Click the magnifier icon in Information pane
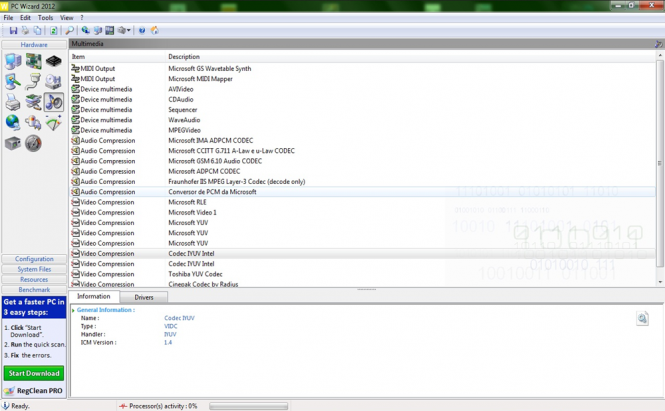The width and height of the screenshot is (665, 411). (642, 318)
